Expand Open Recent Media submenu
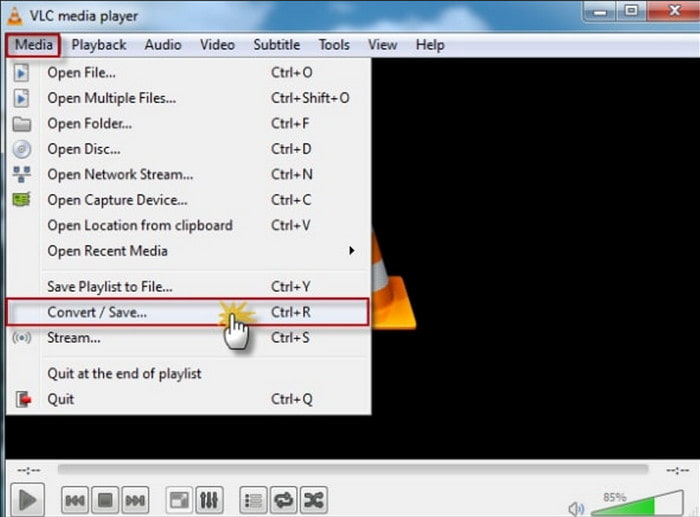700x517 pixels. [x=188, y=250]
